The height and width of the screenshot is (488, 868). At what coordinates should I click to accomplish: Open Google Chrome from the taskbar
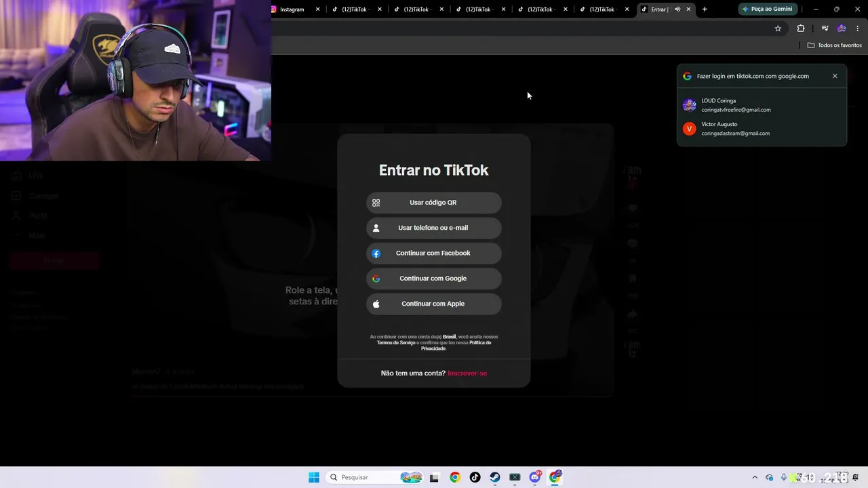(x=455, y=477)
